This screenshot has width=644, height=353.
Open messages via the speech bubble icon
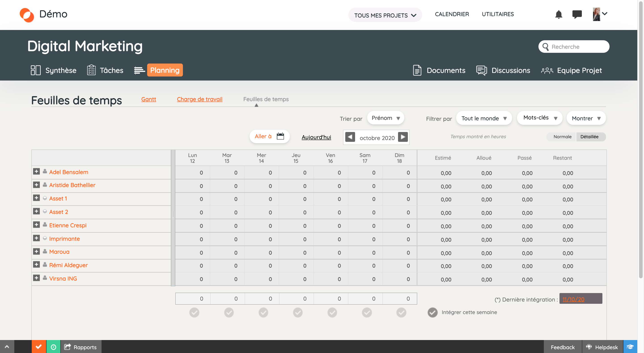tap(577, 14)
